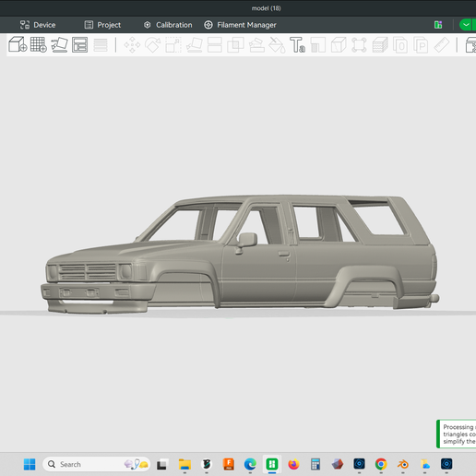This screenshot has width=476, height=476.
Task: Open Microsoft Edge from the taskbar
Action: point(250,464)
